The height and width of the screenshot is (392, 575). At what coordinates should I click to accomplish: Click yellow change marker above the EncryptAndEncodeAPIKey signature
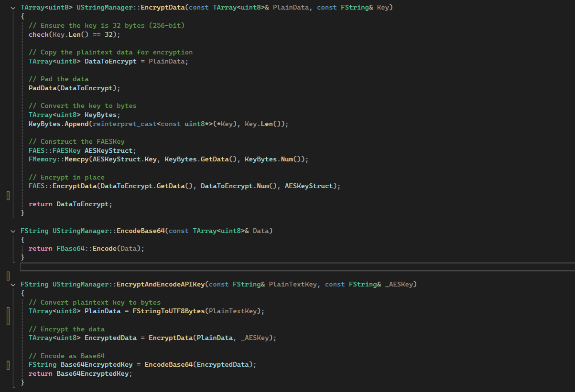pyautogui.click(x=8, y=275)
